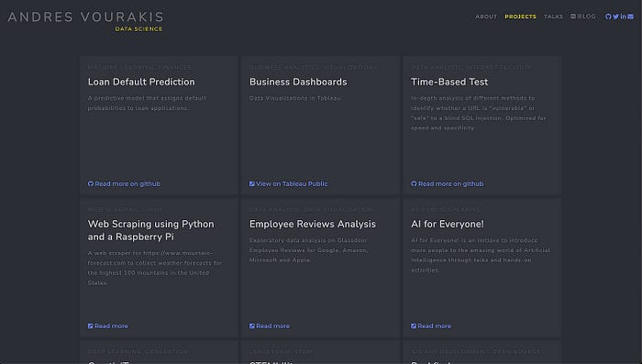The height and width of the screenshot is (364, 642).
Task: Click GitHub icon on Loan Default Prediction card
Action: [91, 184]
